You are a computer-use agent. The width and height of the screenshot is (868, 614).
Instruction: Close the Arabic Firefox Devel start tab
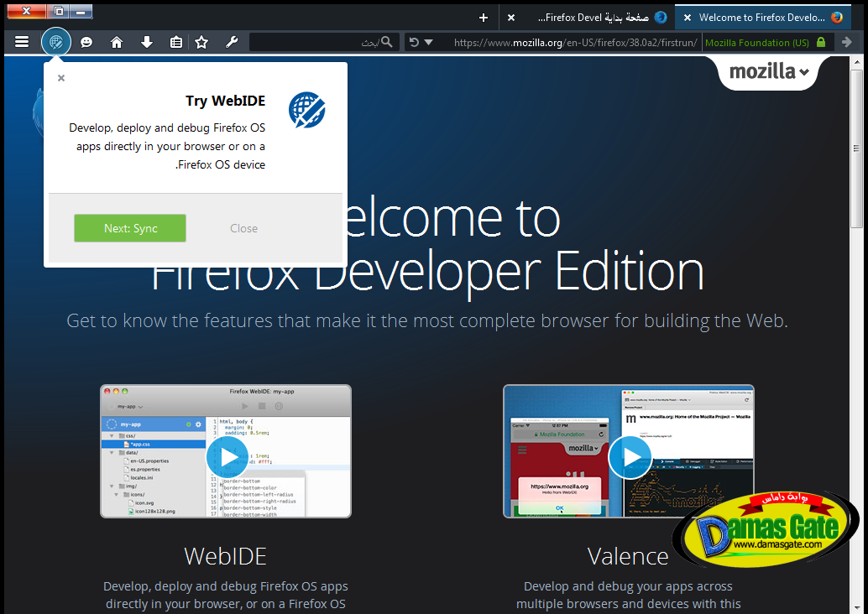511,18
